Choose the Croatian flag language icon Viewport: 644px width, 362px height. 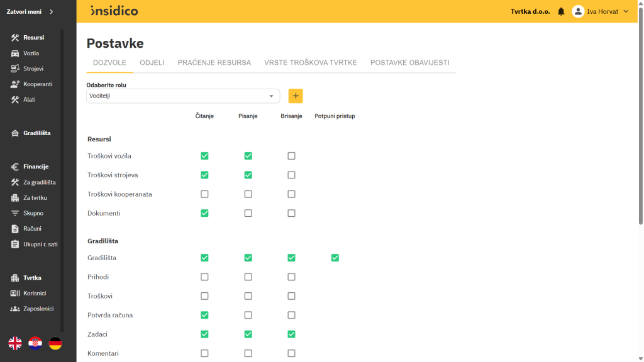[x=35, y=343]
